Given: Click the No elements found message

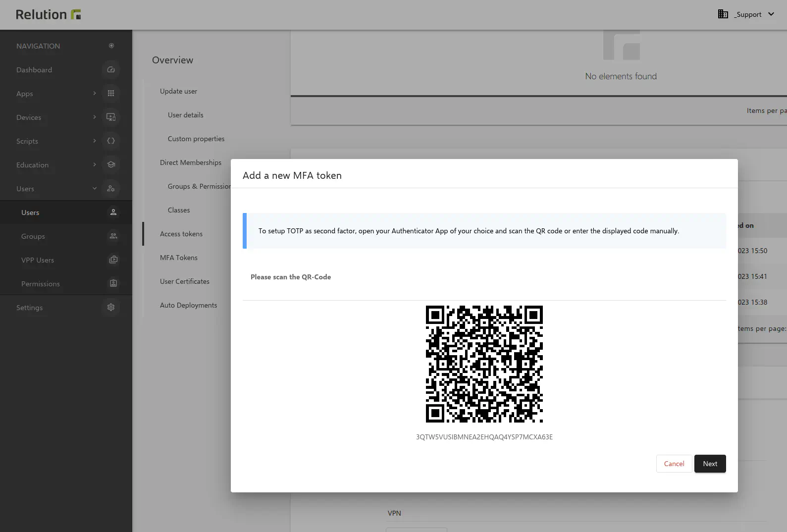Looking at the screenshot, I should point(621,76).
